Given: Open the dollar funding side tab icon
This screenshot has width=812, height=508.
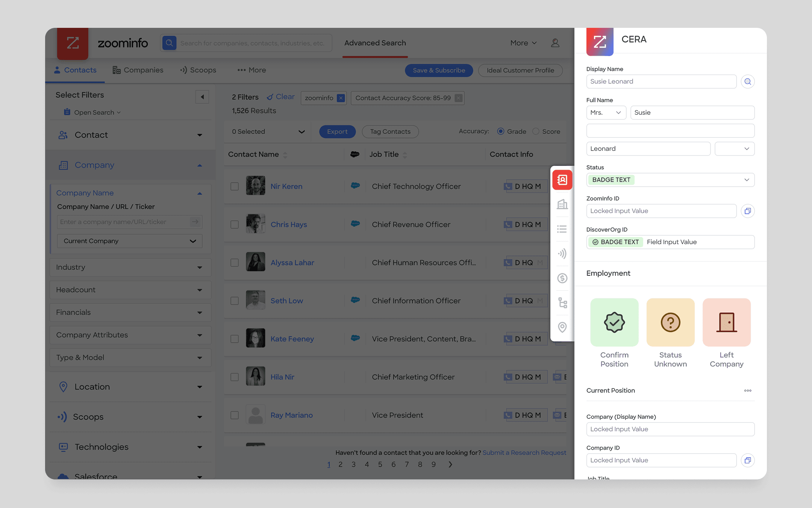Looking at the screenshot, I should (562, 278).
